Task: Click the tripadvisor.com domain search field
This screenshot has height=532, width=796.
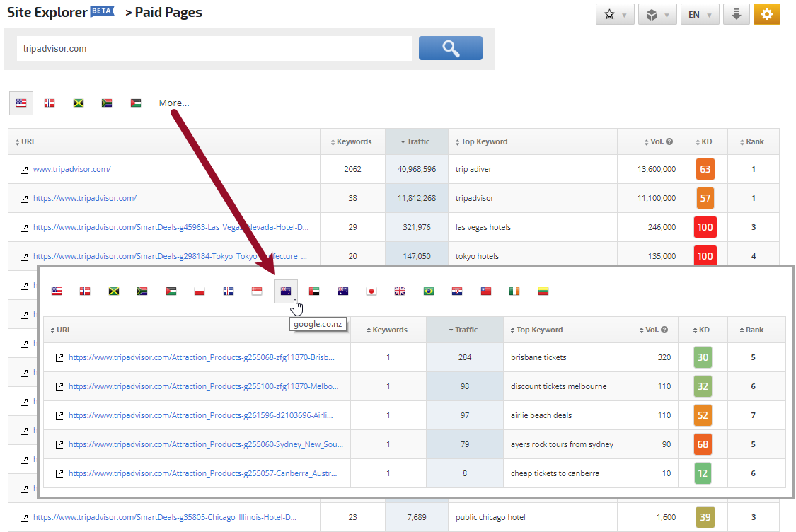Action: pyautogui.click(x=213, y=49)
